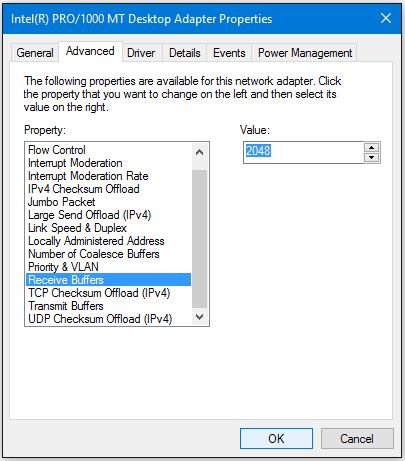Choose Interrupt Moderation Rate in list
Viewport: 405px width, 461px height.
pos(108,176)
